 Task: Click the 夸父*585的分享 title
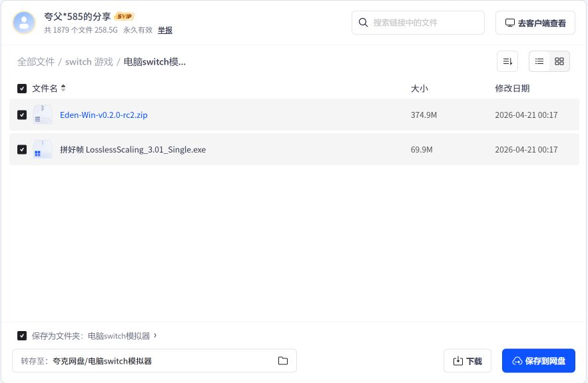(77, 17)
